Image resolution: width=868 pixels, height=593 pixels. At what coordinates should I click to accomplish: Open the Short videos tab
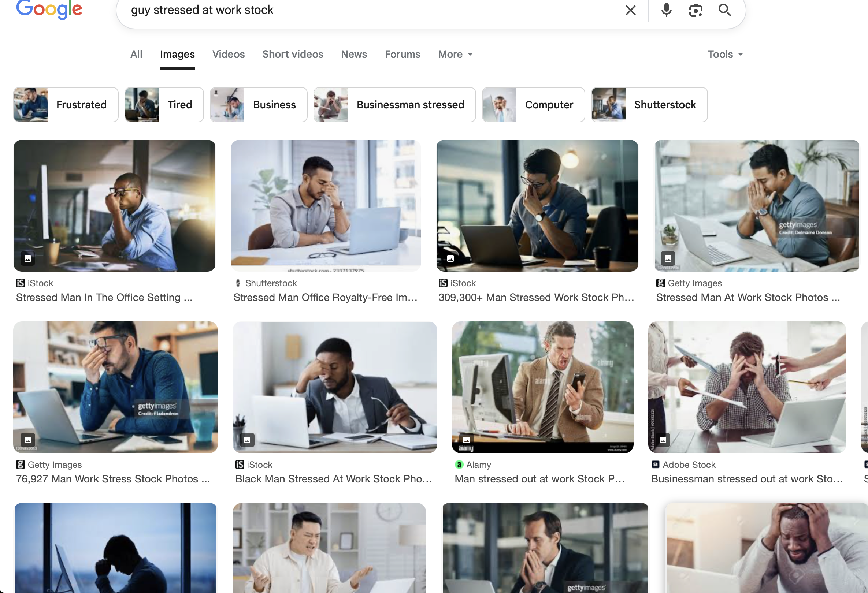tap(292, 55)
